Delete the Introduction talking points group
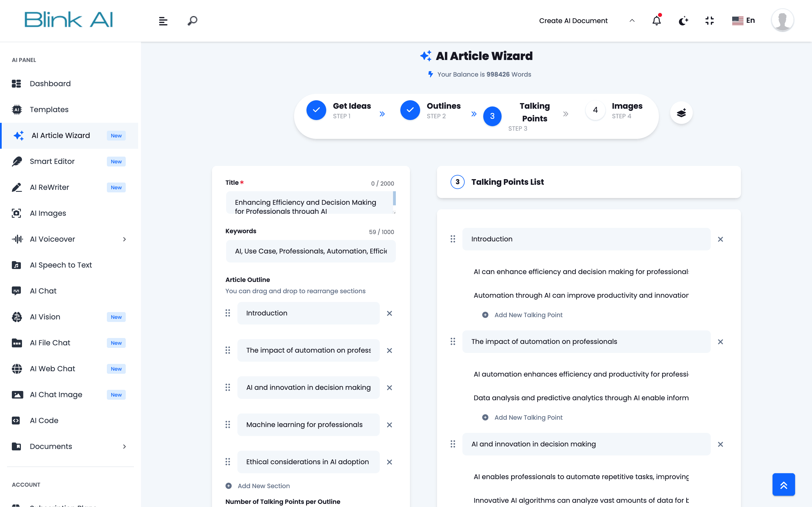This screenshot has width=812, height=507. tap(720, 239)
